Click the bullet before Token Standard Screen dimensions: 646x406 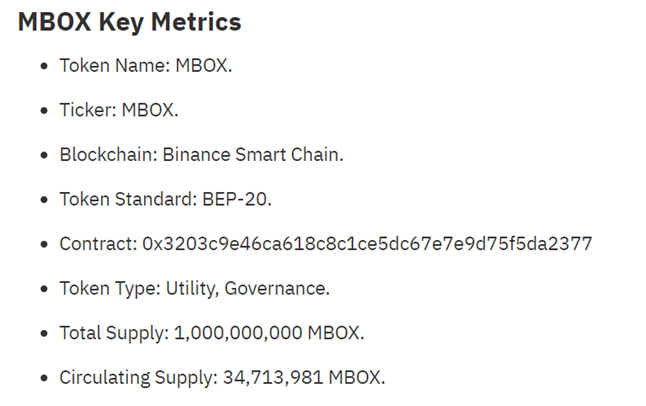(x=44, y=199)
